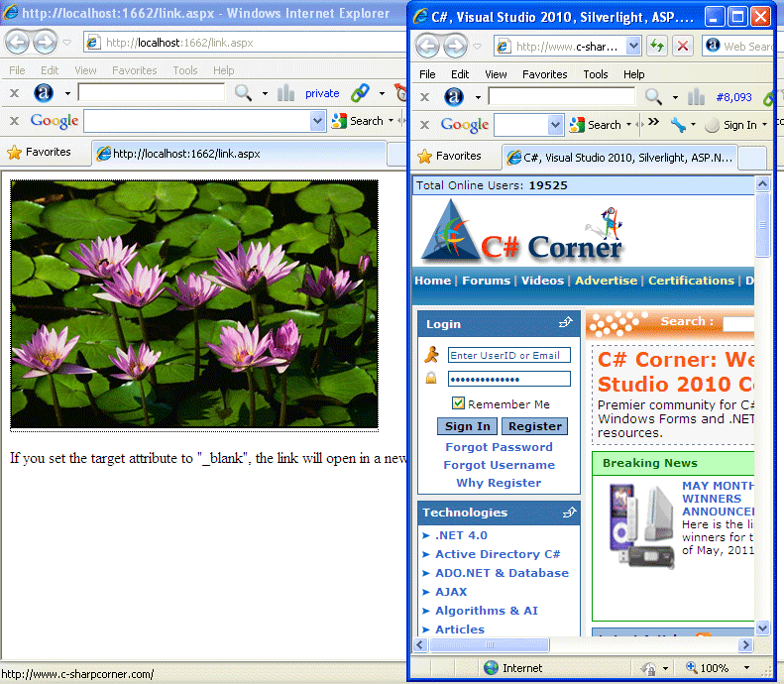This screenshot has height=684, width=784.
Task: Click Refresh icon in C# Corner window
Action: (x=657, y=46)
